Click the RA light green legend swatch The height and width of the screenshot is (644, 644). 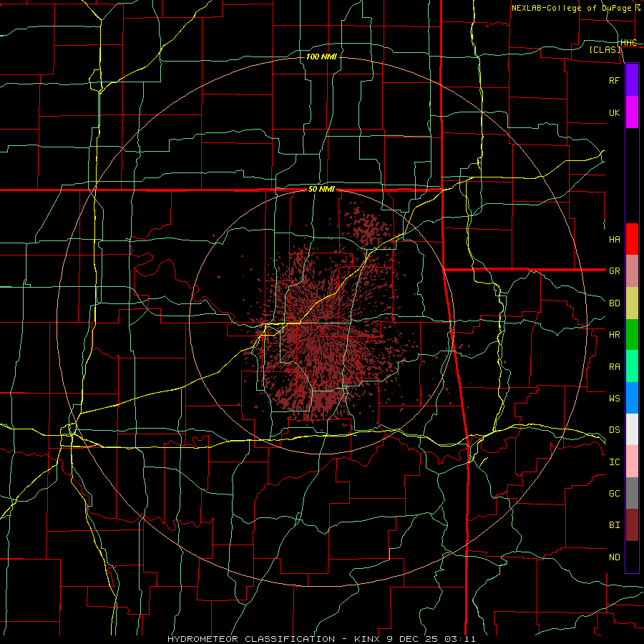(632, 366)
